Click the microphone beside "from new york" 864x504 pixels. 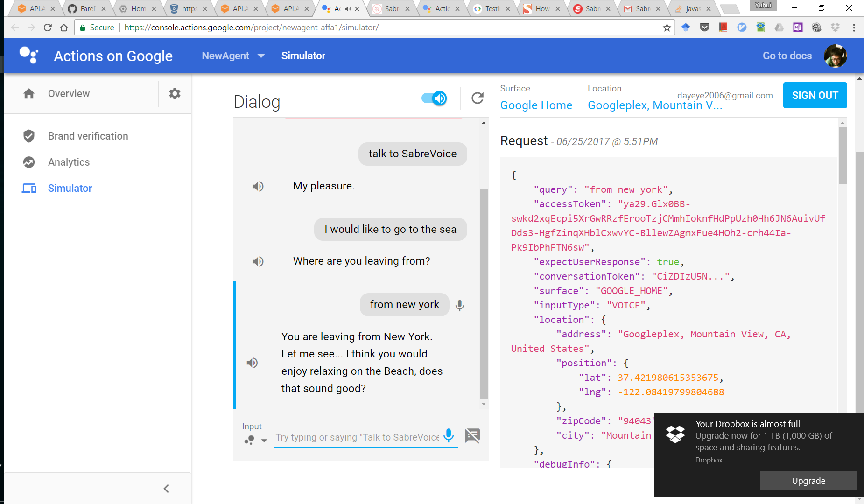460,305
